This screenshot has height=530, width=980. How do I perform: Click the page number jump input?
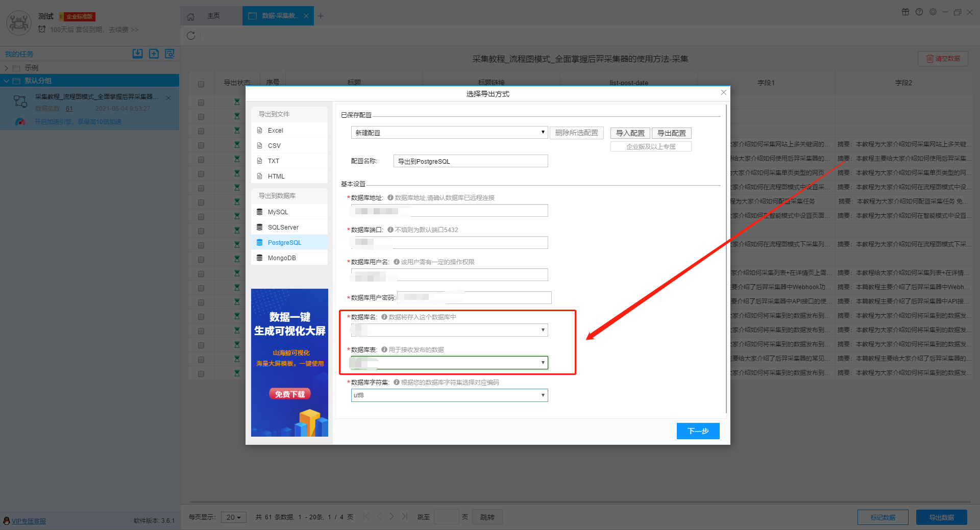click(x=447, y=517)
